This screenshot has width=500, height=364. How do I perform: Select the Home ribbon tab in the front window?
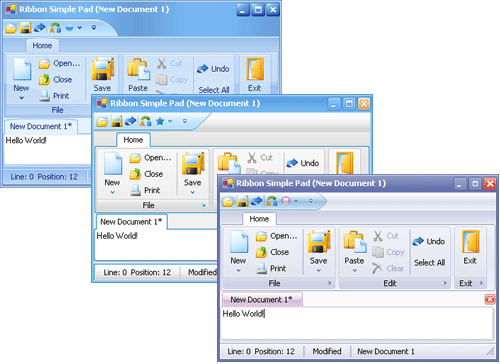[259, 219]
